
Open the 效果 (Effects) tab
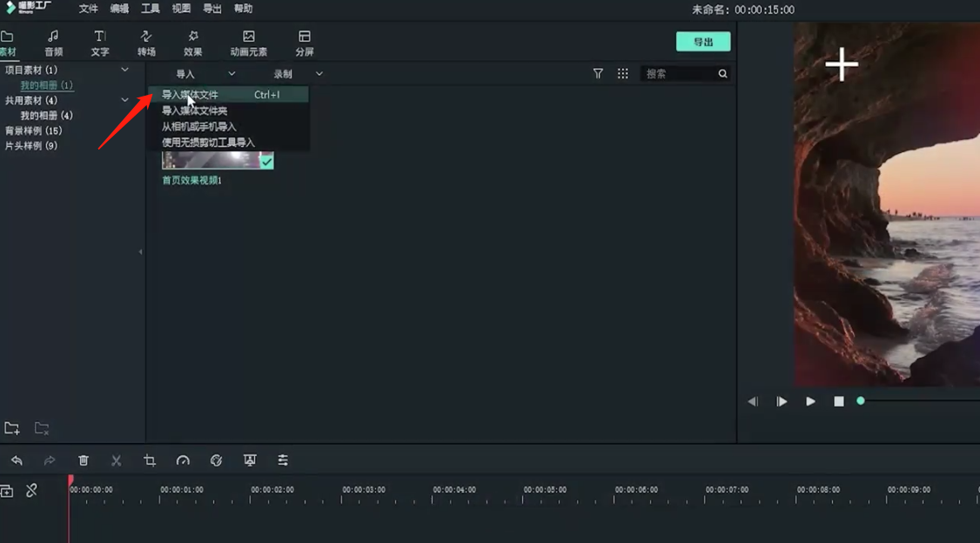point(192,44)
